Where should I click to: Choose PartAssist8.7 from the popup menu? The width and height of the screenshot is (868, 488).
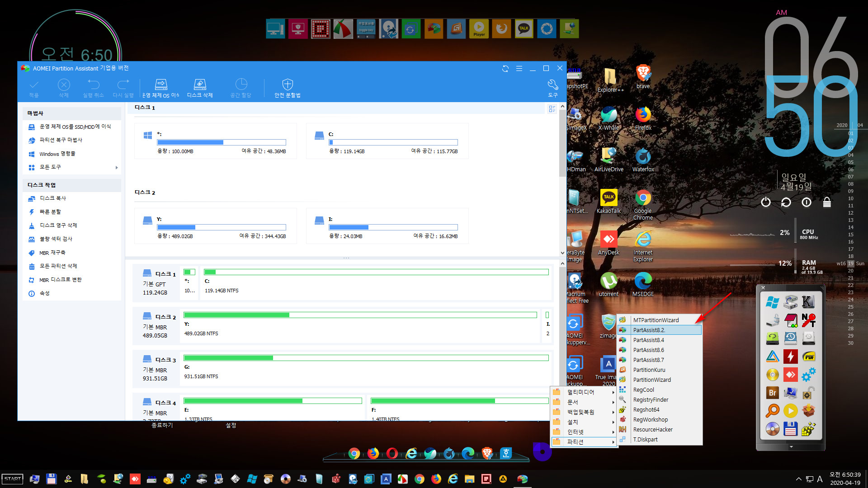pyautogui.click(x=660, y=360)
